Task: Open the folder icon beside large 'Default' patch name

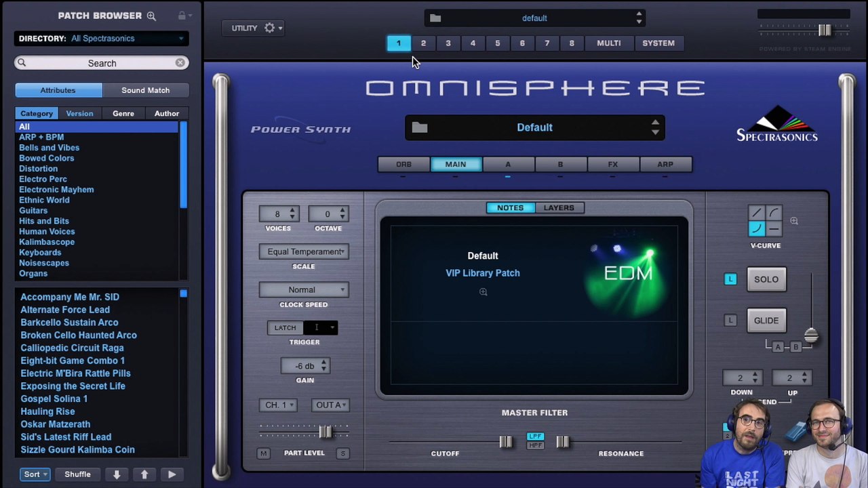Action: (x=420, y=127)
